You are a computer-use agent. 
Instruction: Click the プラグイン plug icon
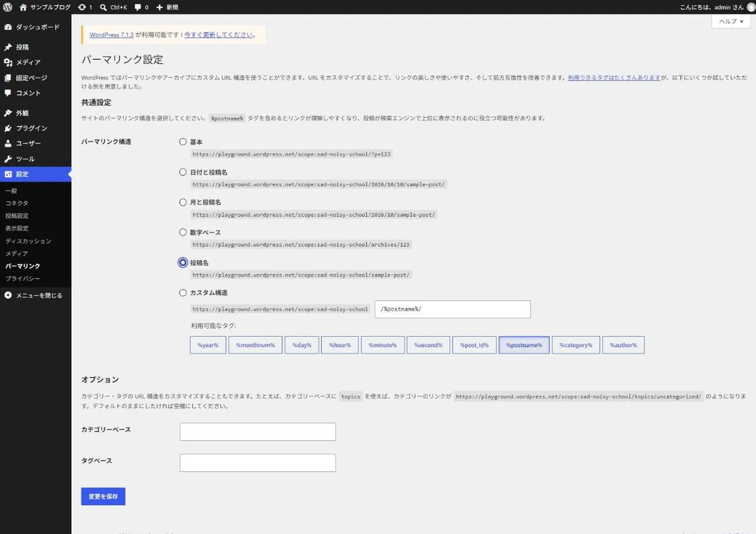(x=8, y=128)
